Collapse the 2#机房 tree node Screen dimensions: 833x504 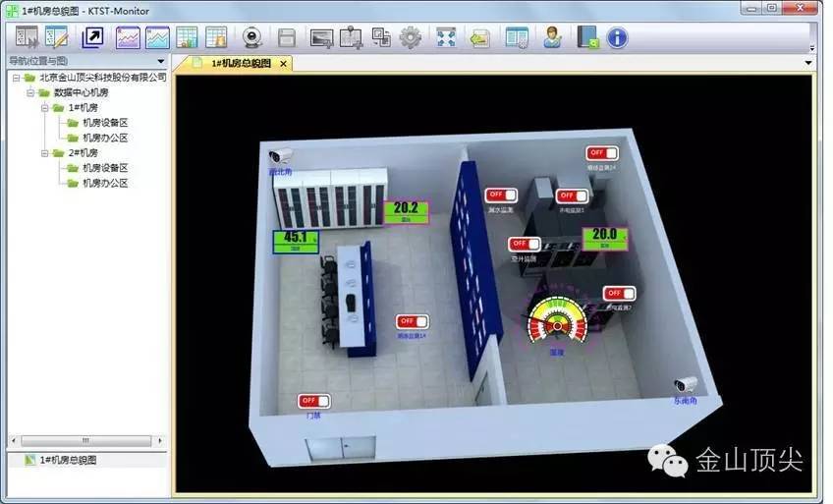[45, 153]
